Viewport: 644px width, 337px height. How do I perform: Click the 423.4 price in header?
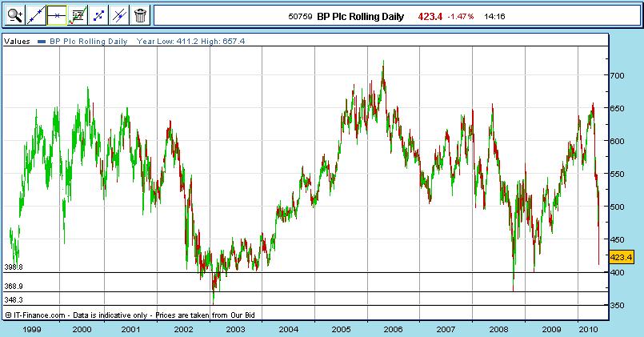(430, 17)
